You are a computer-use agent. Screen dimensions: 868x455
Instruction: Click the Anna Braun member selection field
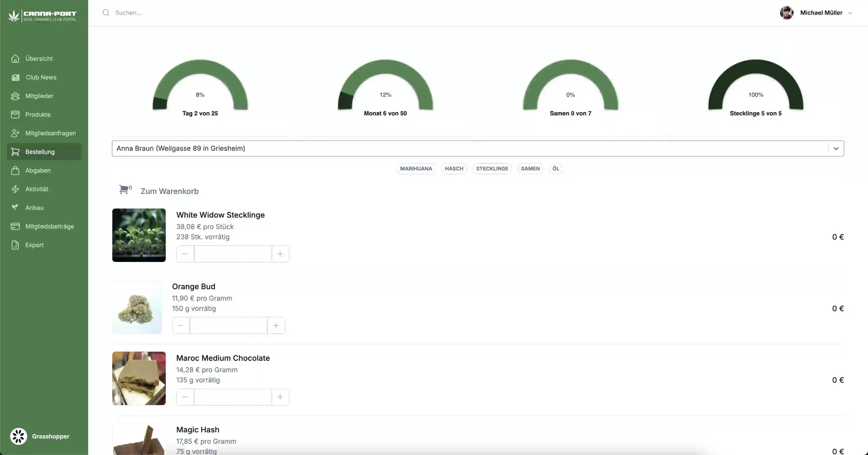[478, 148]
